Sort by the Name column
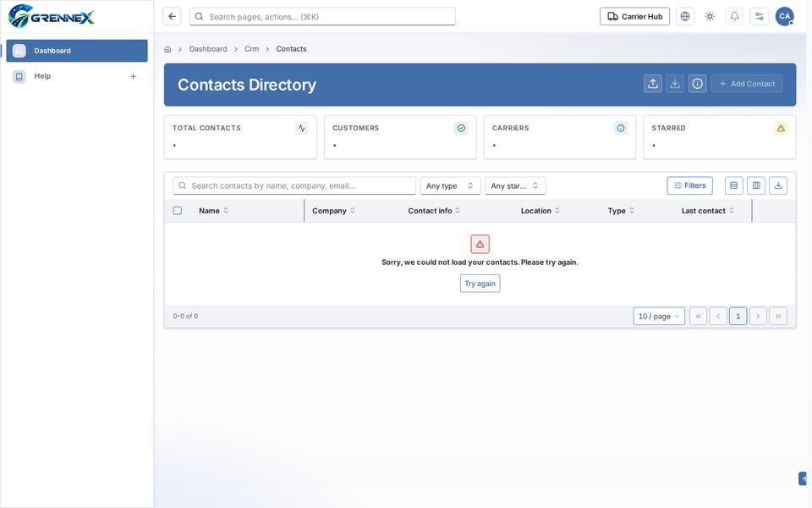The width and height of the screenshot is (812, 508). pos(213,211)
